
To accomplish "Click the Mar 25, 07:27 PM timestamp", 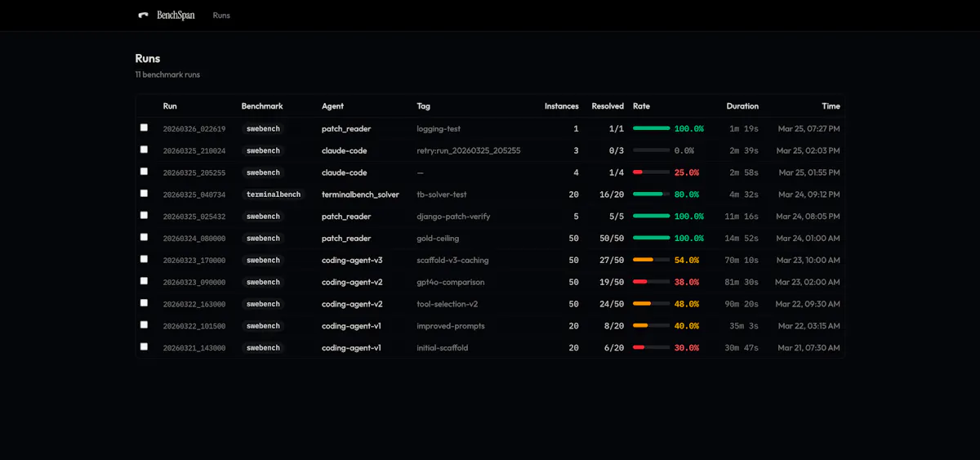I will (x=808, y=129).
